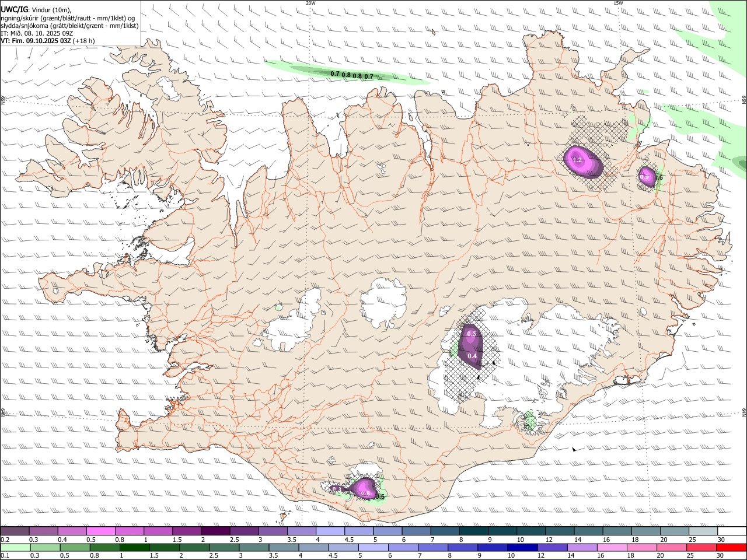Click the UWC/IG title text
Viewport: 747px width, 560px height.
click(x=14, y=9)
